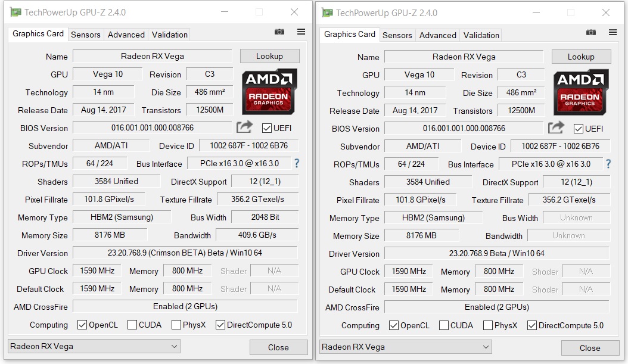Open the hamburger menu in left window
Image resolution: width=628 pixels, height=364 pixels.
(x=301, y=32)
